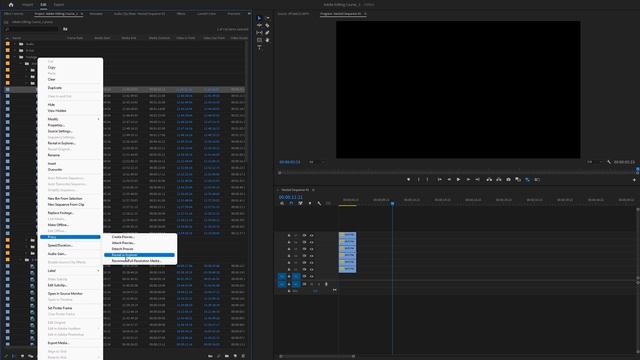Open timeline display settings wrench
Screen dimensions: 640x360
coord(319,203)
